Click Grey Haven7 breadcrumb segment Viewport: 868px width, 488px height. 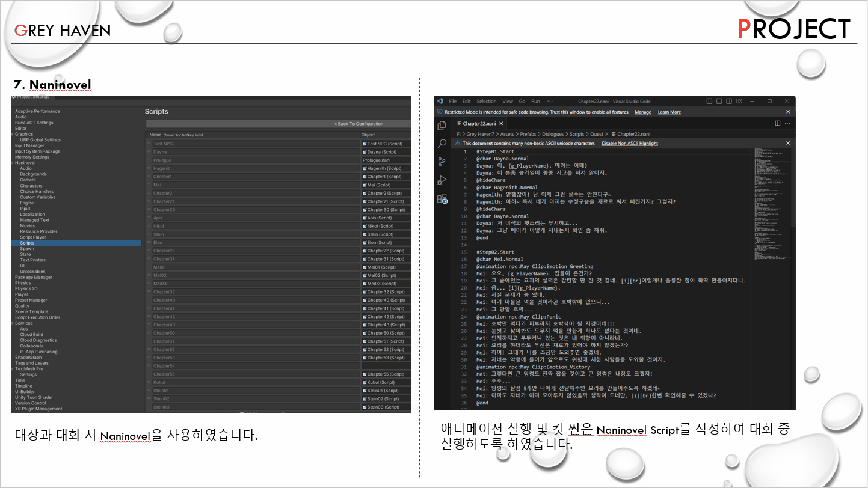point(480,134)
